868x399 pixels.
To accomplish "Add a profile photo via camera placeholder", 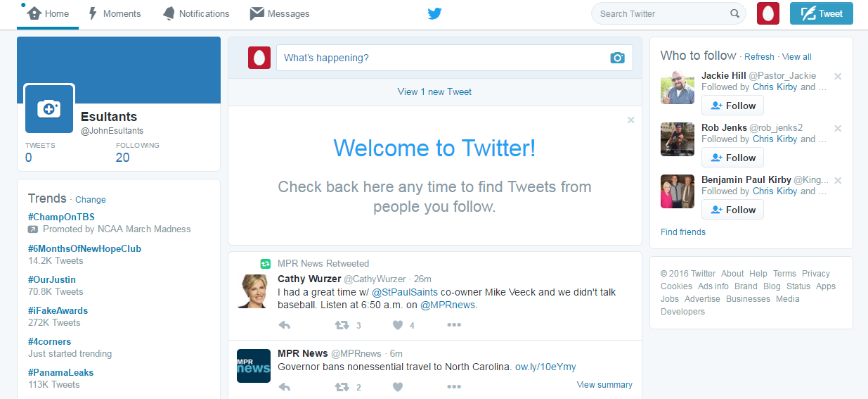I will pyautogui.click(x=49, y=108).
